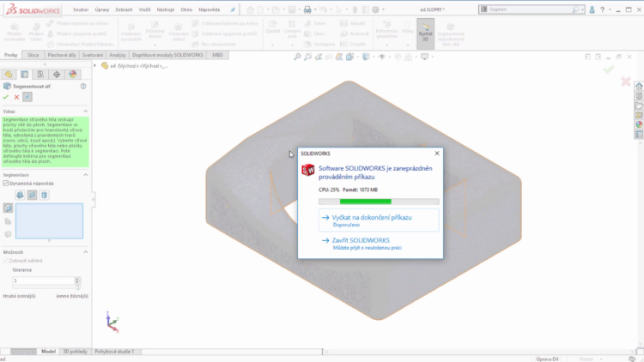Toggle Dynamická nápověda checkbox

6,184
